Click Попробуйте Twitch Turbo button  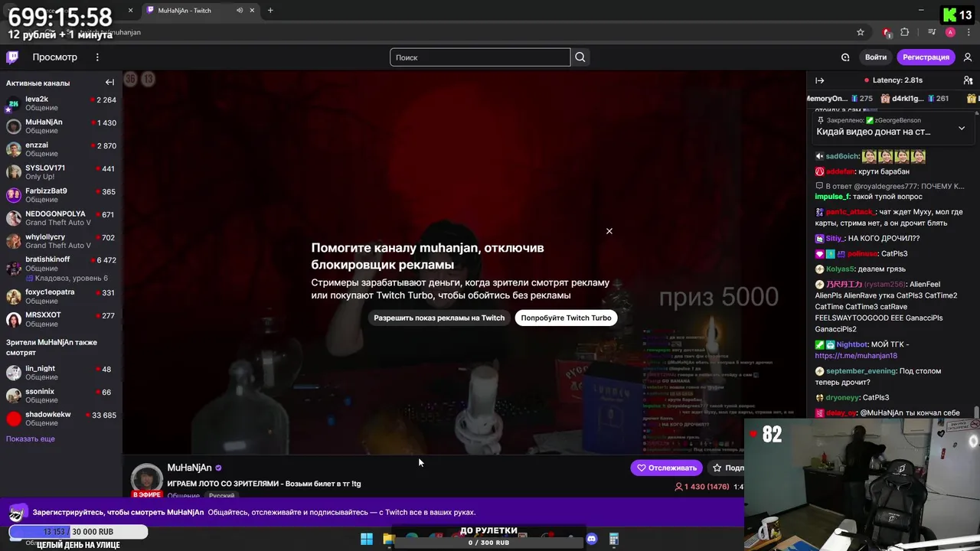566,318
